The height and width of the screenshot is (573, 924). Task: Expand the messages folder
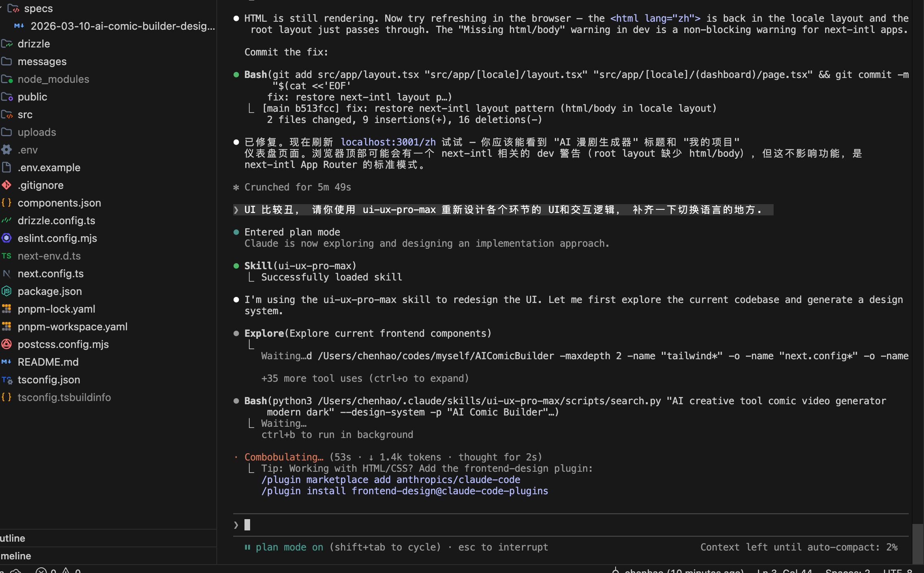(x=42, y=61)
